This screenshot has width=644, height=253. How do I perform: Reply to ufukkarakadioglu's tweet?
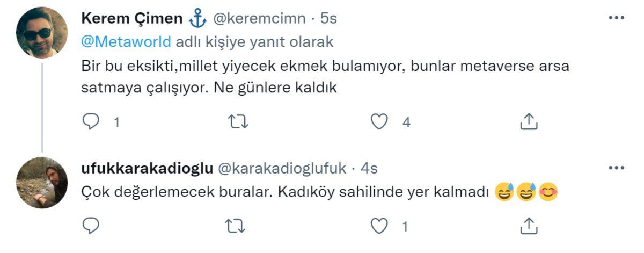(91, 226)
